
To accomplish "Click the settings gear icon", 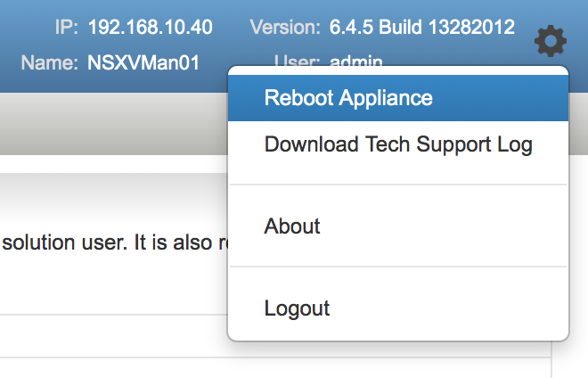I will point(551,41).
